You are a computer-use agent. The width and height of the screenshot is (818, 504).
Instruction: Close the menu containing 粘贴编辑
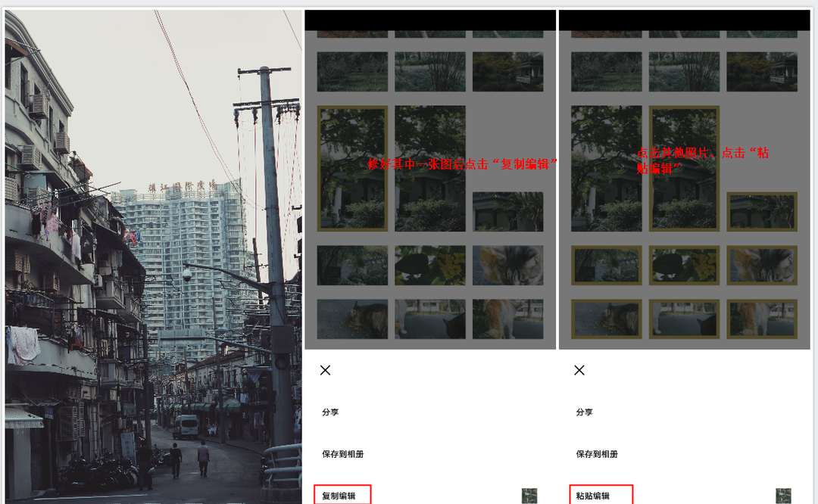[x=579, y=370]
